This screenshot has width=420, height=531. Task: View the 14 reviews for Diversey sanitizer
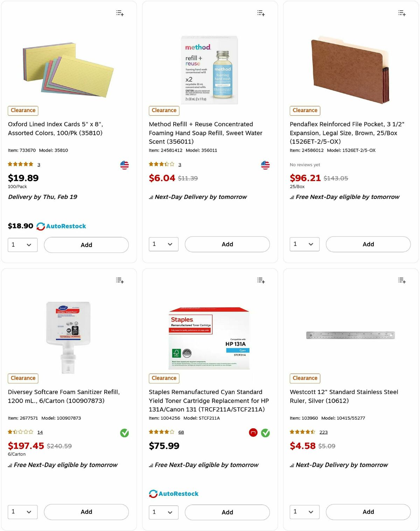coord(40,432)
